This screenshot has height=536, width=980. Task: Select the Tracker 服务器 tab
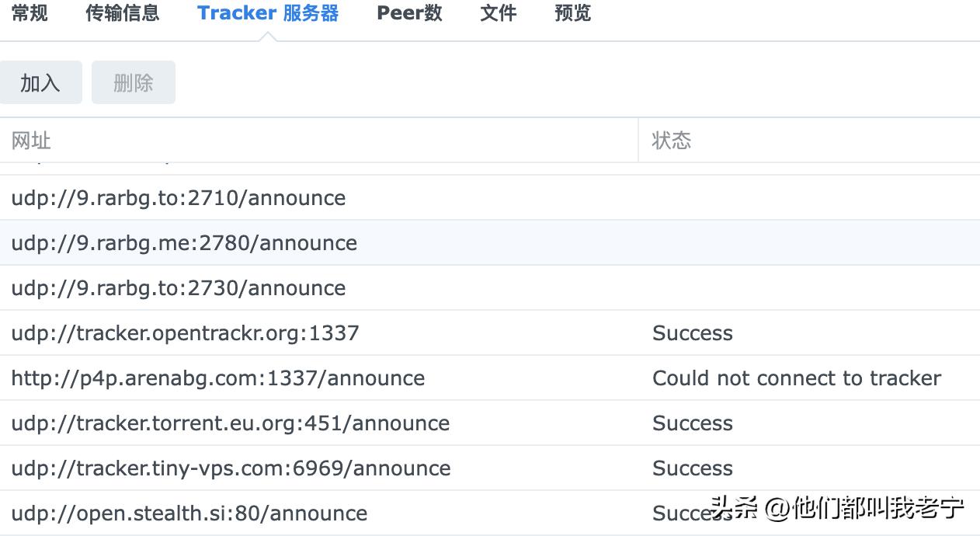(268, 13)
